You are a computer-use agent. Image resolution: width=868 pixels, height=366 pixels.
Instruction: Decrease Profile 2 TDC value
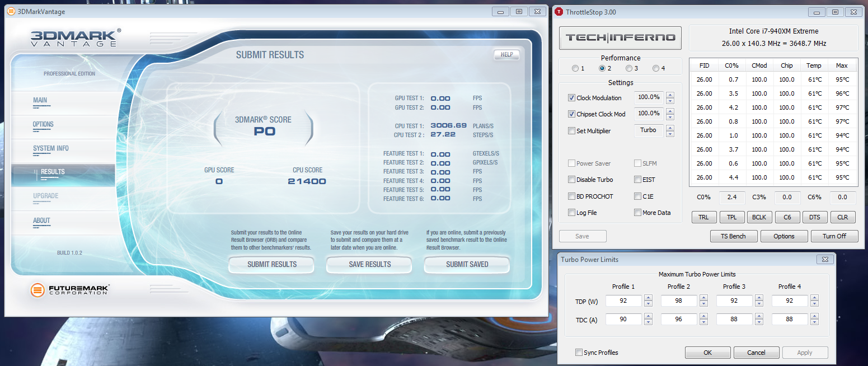click(704, 323)
